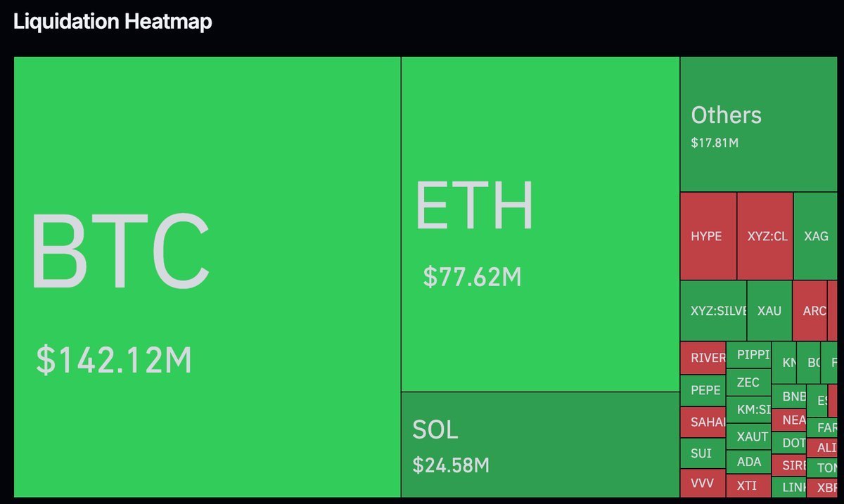Viewport: 844px width, 504px height.
Task: Click the red VVV tile
Action: (703, 484)
